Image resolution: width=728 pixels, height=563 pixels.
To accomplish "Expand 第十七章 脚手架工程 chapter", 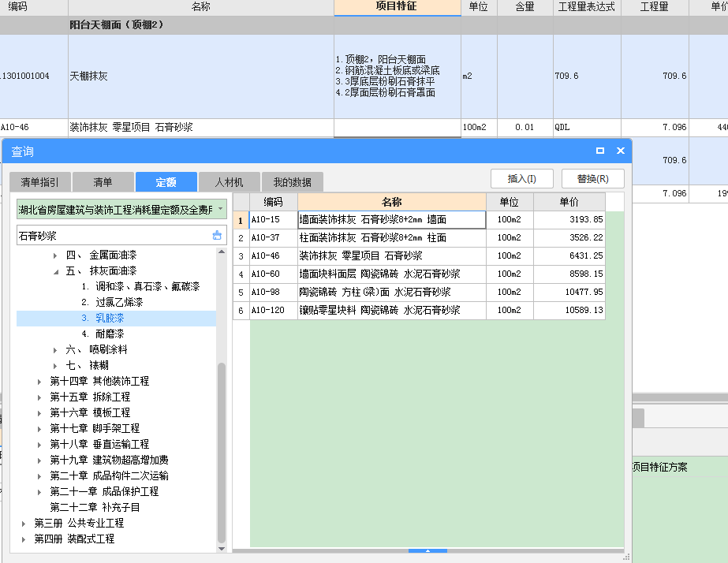I will [39, 429].
